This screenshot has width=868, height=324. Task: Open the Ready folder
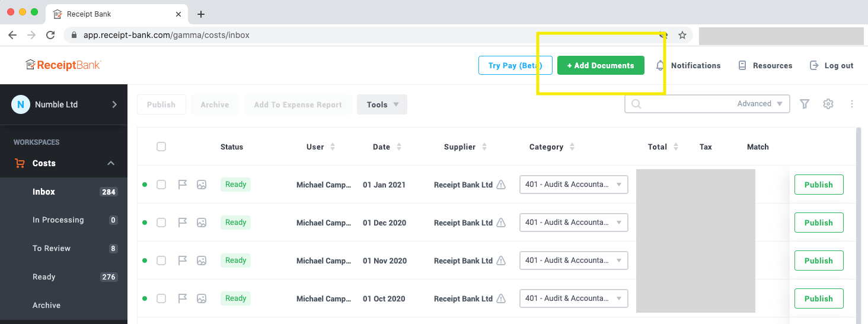point(63,277)
